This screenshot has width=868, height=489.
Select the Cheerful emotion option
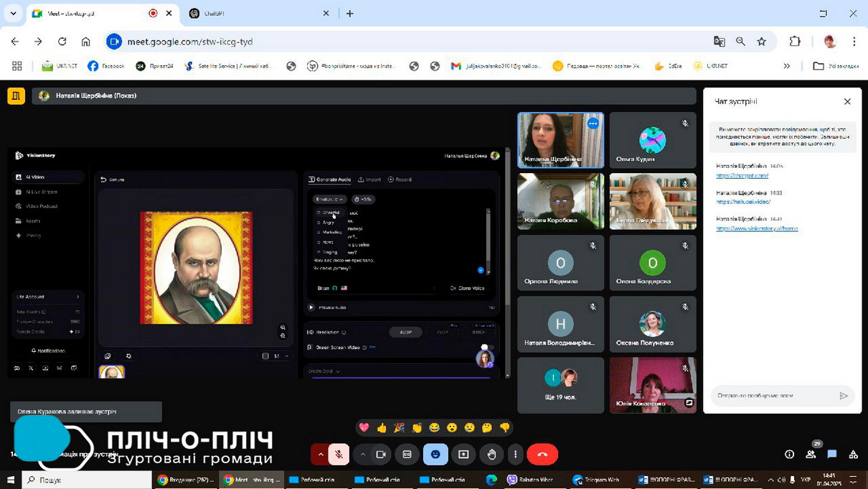pyautogui.click(x=330, y=213)
